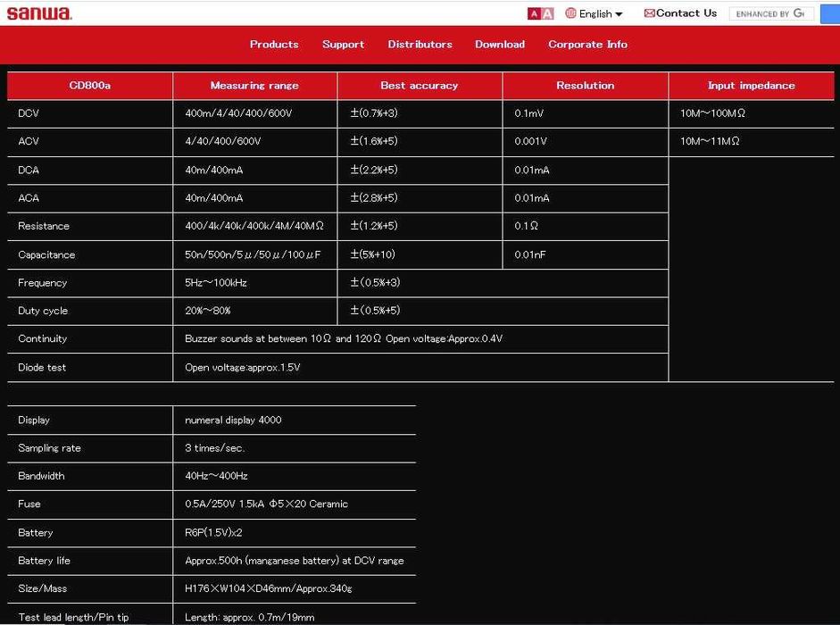The height and width of the screenshot is (625, 840).
Task: Select the Capacitance row label
Action: (46, 255)
